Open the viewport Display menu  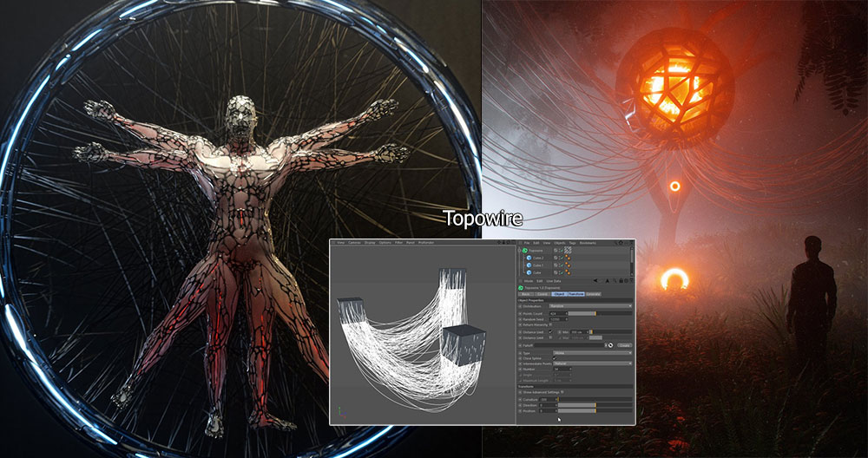[x=370, y=243]
